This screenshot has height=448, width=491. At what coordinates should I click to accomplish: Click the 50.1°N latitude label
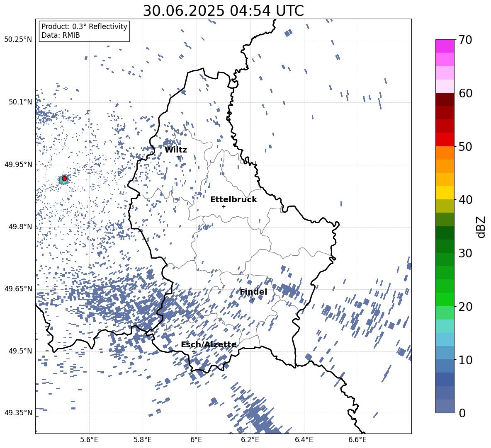tap(20, 102)
